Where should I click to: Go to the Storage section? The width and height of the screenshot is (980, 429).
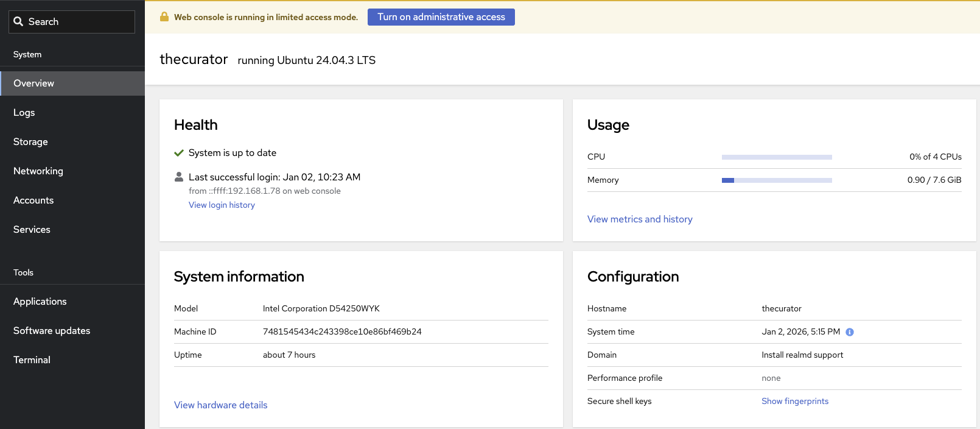pos(30,142)
